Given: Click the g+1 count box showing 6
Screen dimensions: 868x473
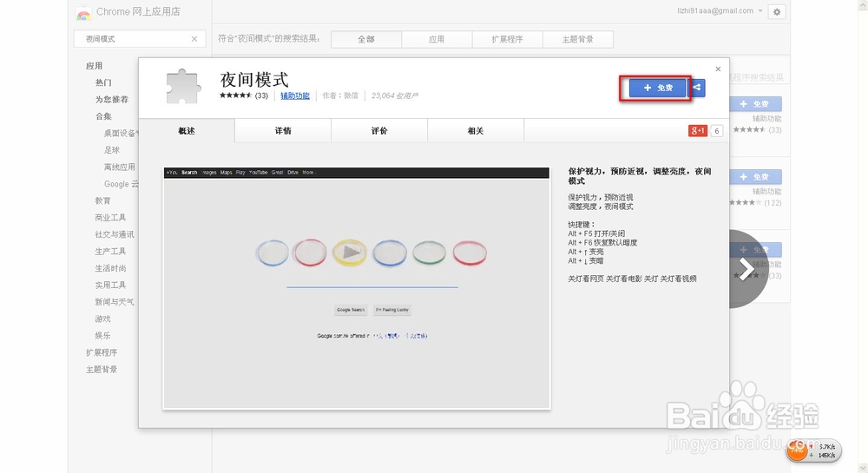Looking at the screenshot, I should [x=716, y=130].
